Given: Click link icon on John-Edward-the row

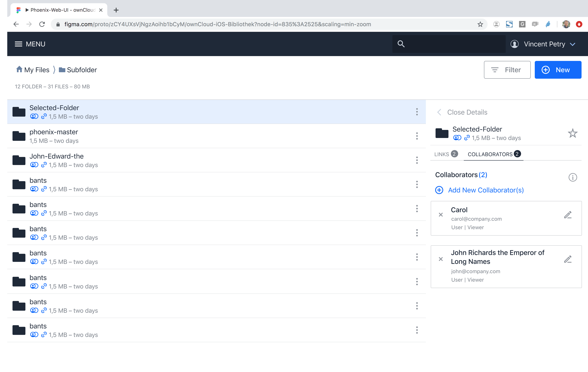Looking at the screenshot, I should coord(44,165).
